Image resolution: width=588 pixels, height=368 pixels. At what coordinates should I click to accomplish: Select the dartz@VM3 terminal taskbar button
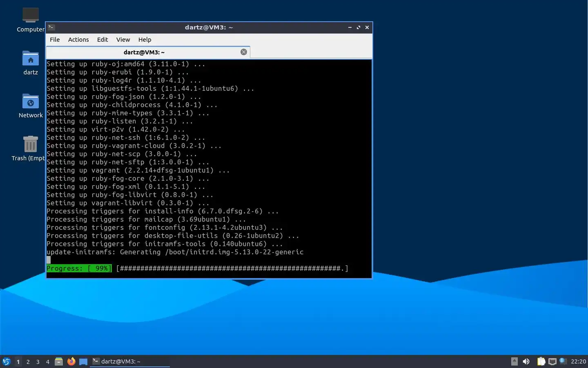point(129,361)
